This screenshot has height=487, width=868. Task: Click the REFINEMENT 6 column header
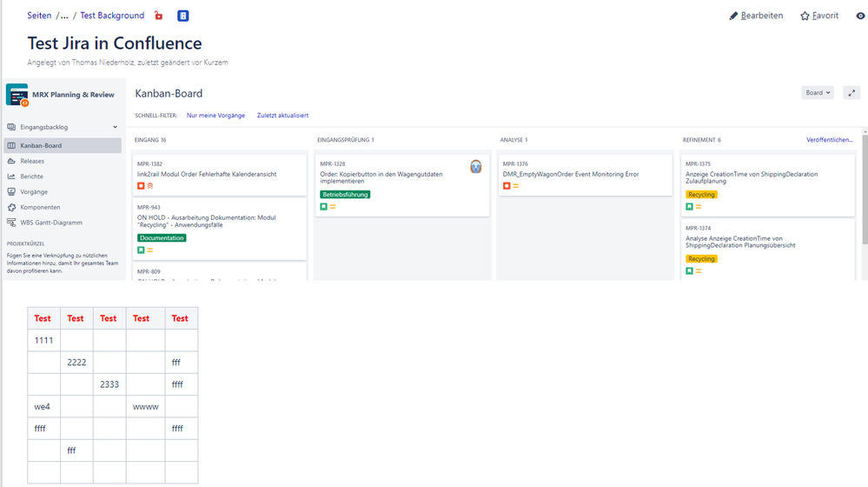click(702, 140)
